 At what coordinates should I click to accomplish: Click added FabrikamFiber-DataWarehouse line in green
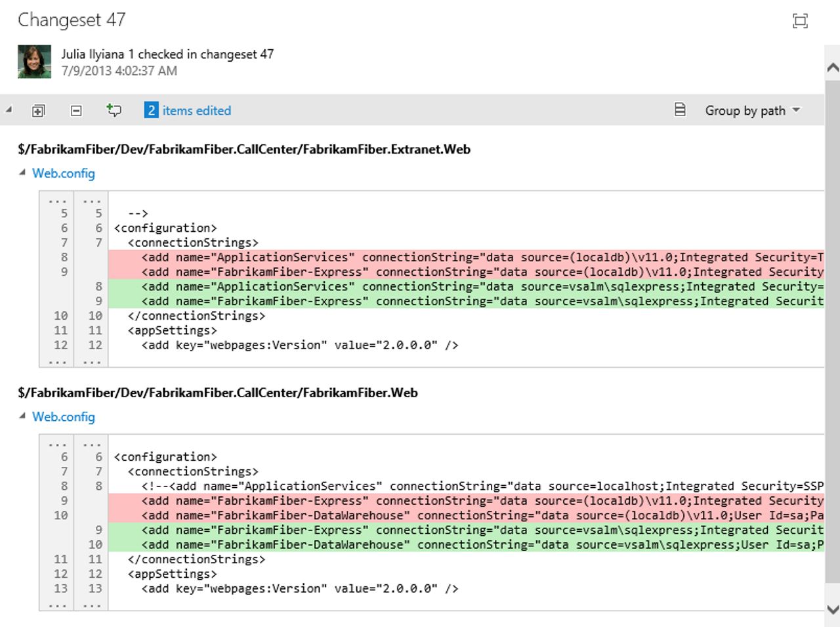[x=466, y=544]
